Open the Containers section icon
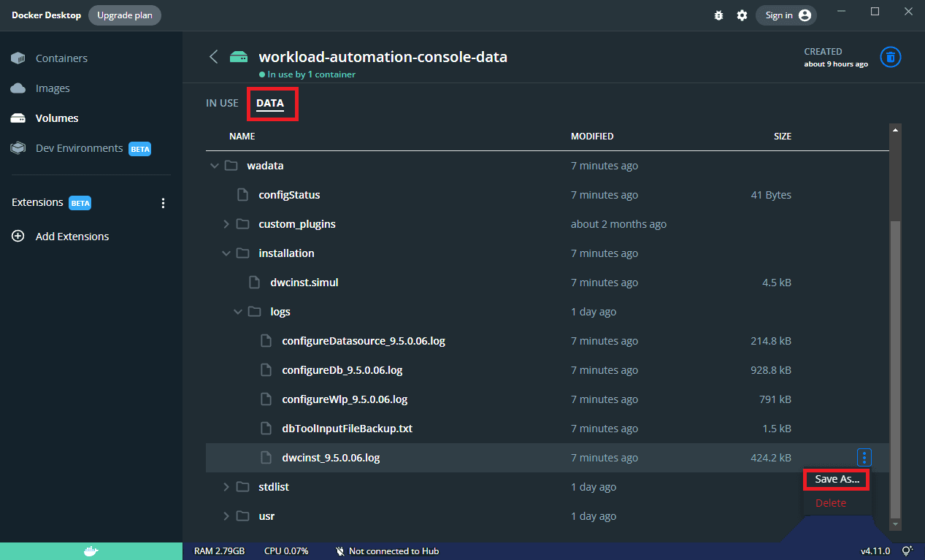 coord(18,58)
